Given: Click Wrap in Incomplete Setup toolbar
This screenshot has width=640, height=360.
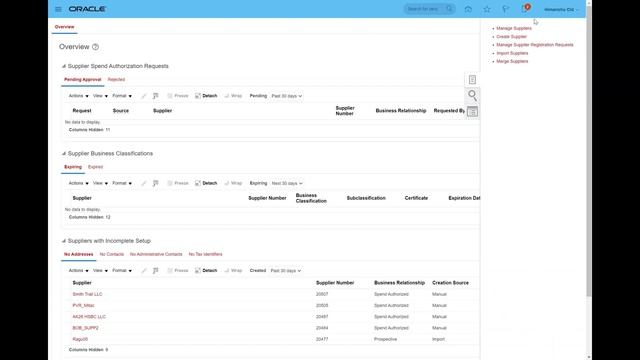Looking at the screenshot, I should [233, 271].
